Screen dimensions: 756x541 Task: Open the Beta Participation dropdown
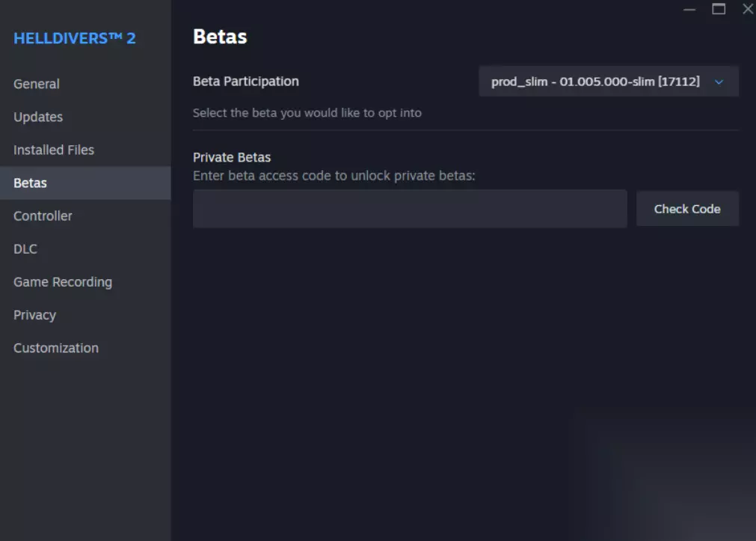tap(596, 82)
